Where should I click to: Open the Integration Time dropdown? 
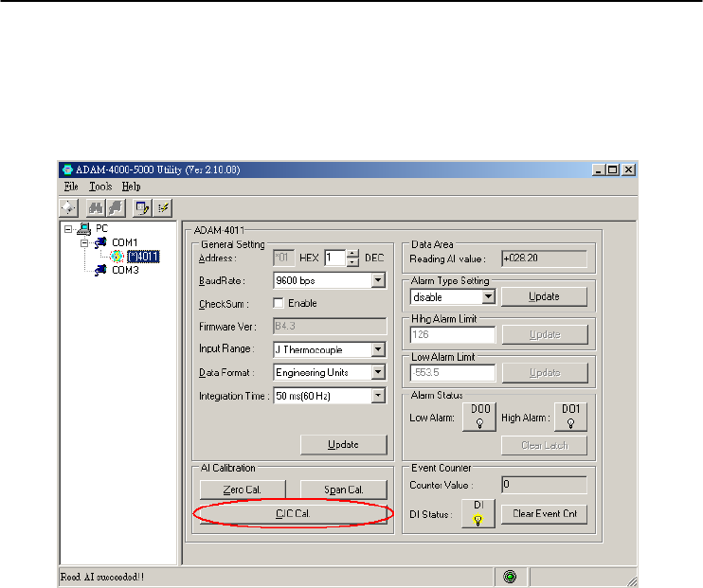coord(378,396)
